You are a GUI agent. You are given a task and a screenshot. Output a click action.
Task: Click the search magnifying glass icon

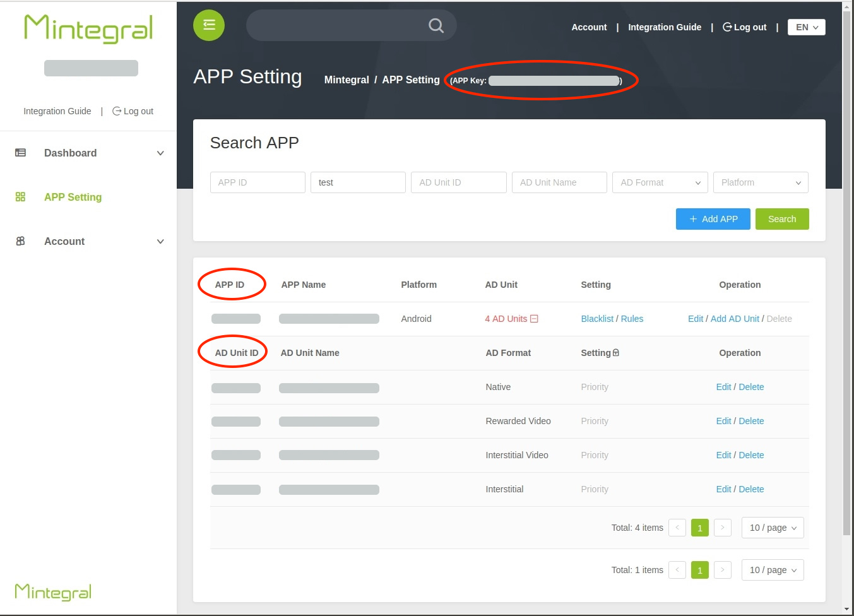(x=435, y=25)
